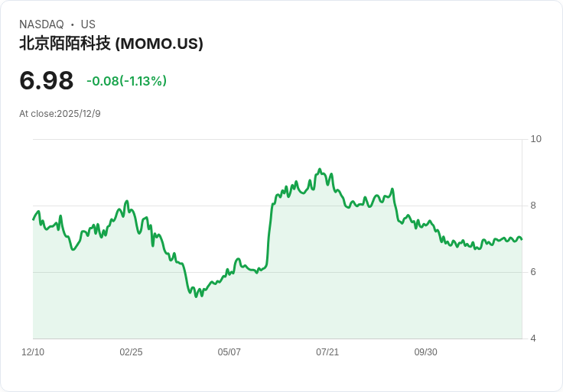Click the NASDAQ exchange label

[41, 24]
